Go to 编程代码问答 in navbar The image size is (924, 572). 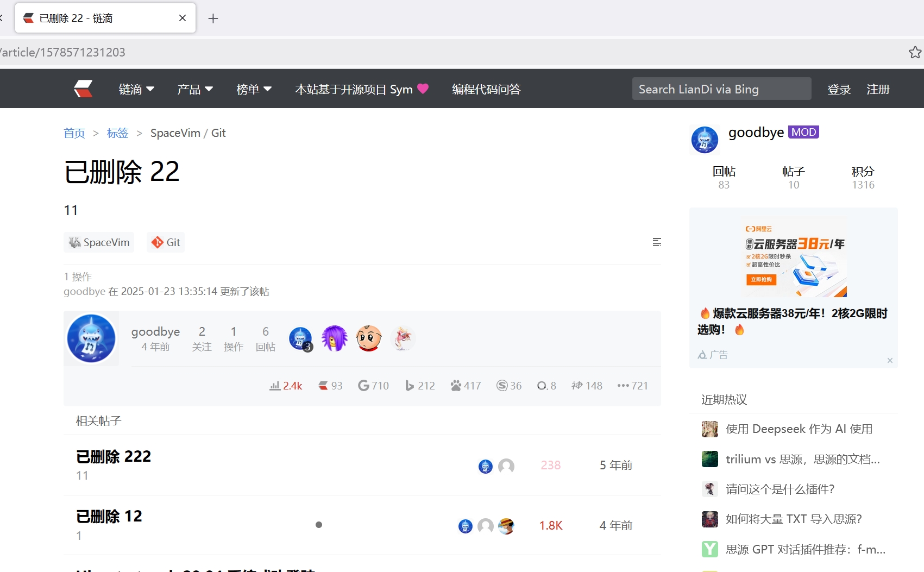pos(486,89)
